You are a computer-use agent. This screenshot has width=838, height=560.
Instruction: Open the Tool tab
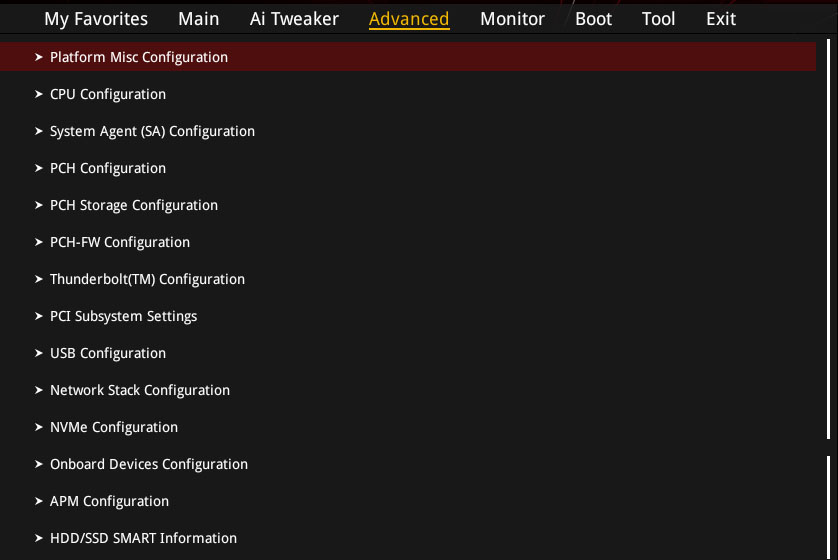658,19
